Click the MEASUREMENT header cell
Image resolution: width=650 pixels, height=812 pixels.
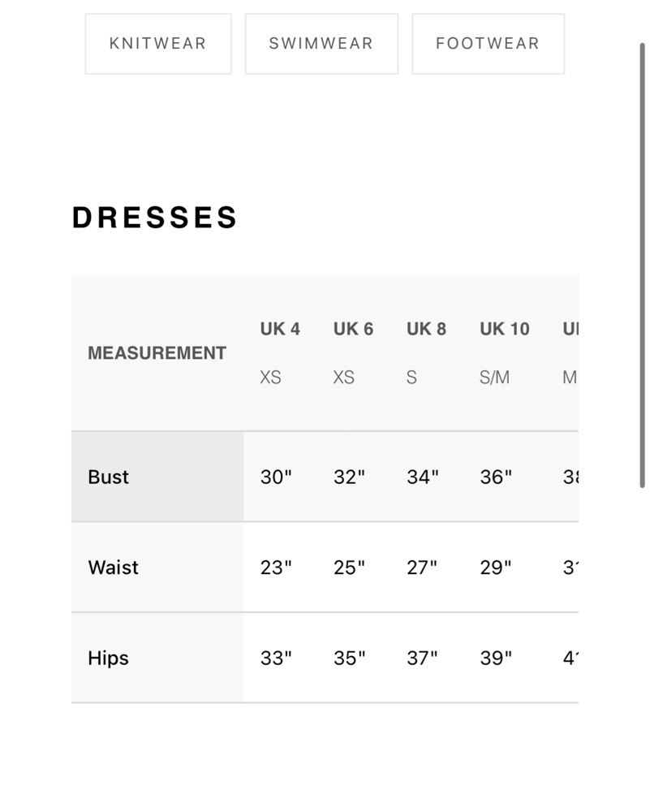[157, 353]
